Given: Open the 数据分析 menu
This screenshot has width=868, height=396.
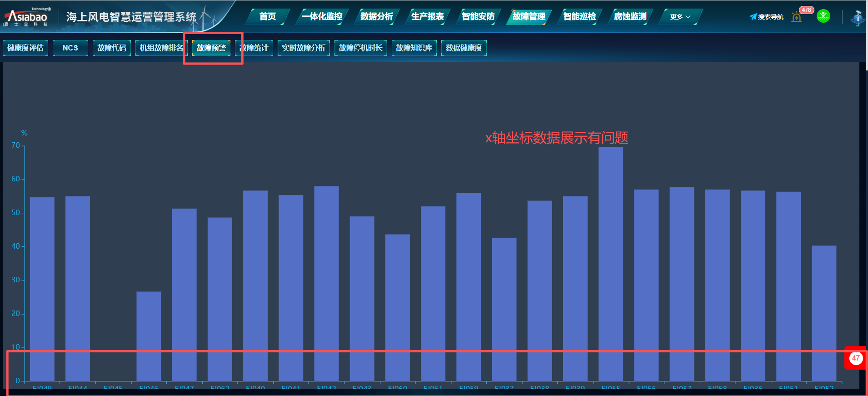Looking at the screenshot, I should [376, 17].
